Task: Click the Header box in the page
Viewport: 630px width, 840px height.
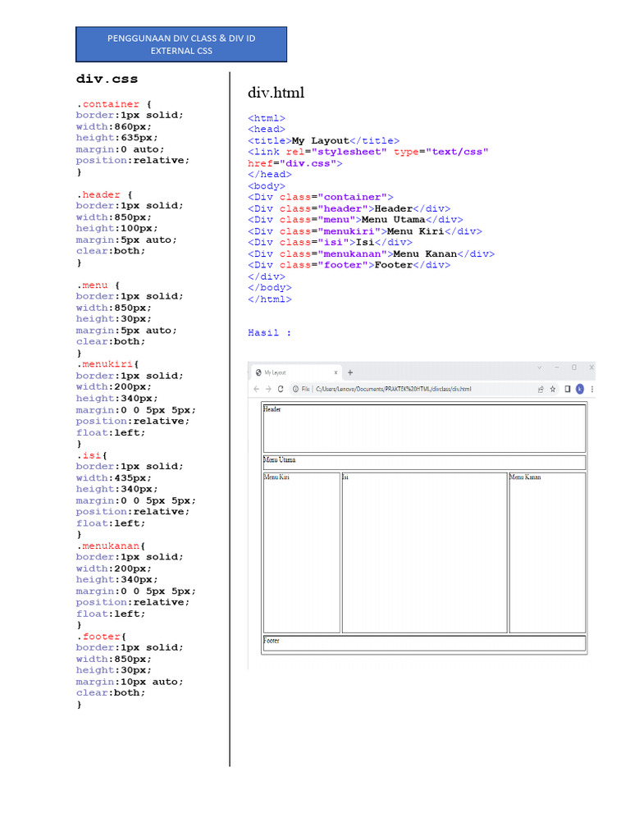Action: pos(424,427)
